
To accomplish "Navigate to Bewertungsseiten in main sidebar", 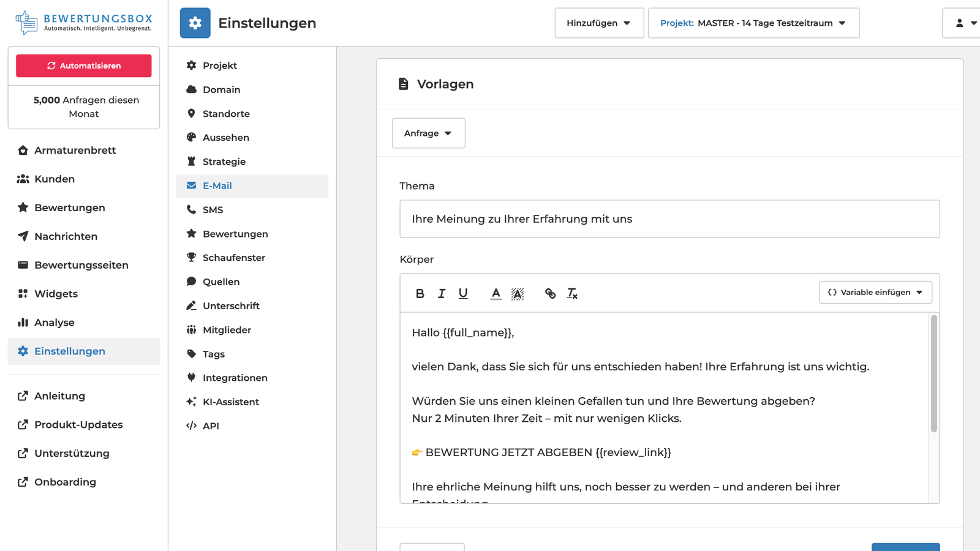I will 81,265.
